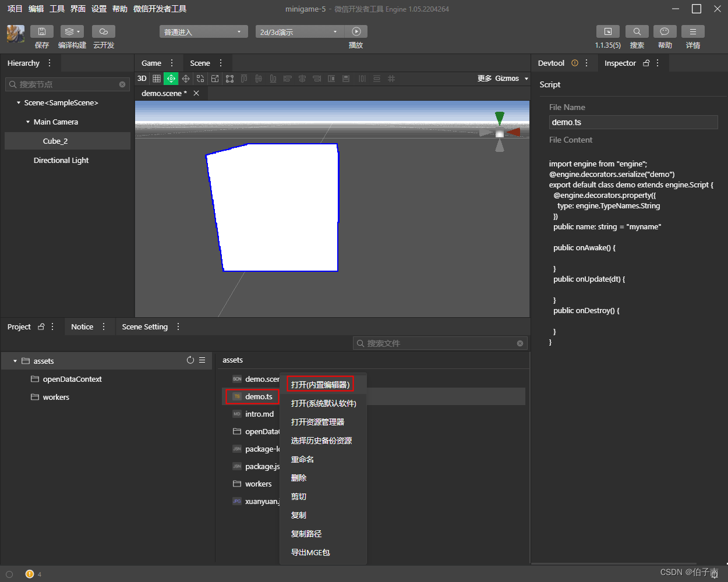Open the 工具 menu
This screenshot has width=728, height=582.
tap(57, 9)
